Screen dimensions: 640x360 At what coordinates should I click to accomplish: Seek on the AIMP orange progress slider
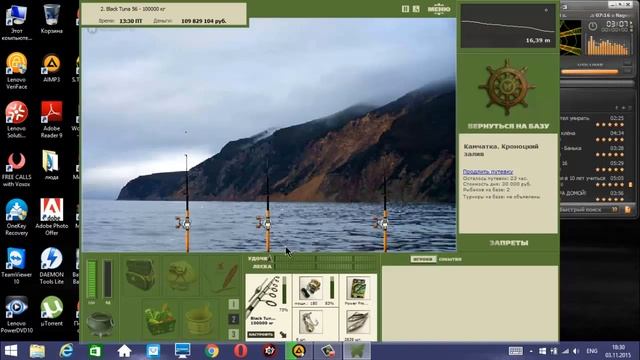(x=590, y=72)
